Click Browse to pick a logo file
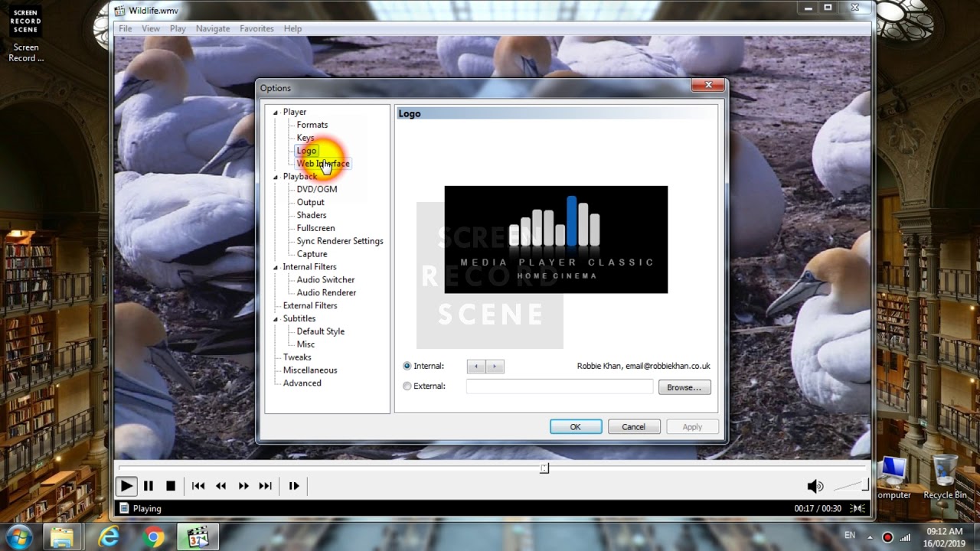The height and width of the screenshot is (551, 980). coord(684,387)
